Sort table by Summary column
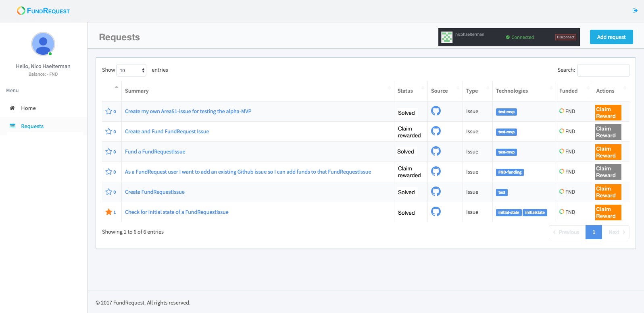644x313 pixels. 258,91
